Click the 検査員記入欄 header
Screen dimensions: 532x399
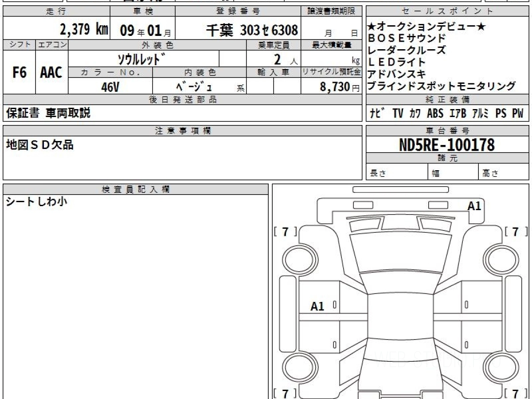pyautogui.click(x=136, y=189)
